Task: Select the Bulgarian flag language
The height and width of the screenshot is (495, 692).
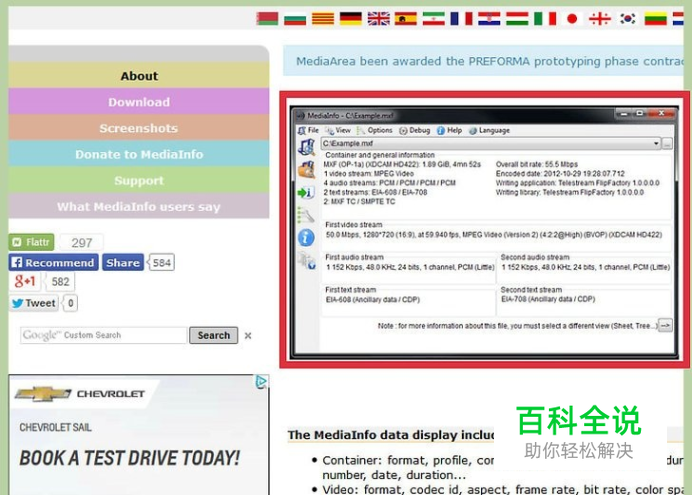Action: 295,19
